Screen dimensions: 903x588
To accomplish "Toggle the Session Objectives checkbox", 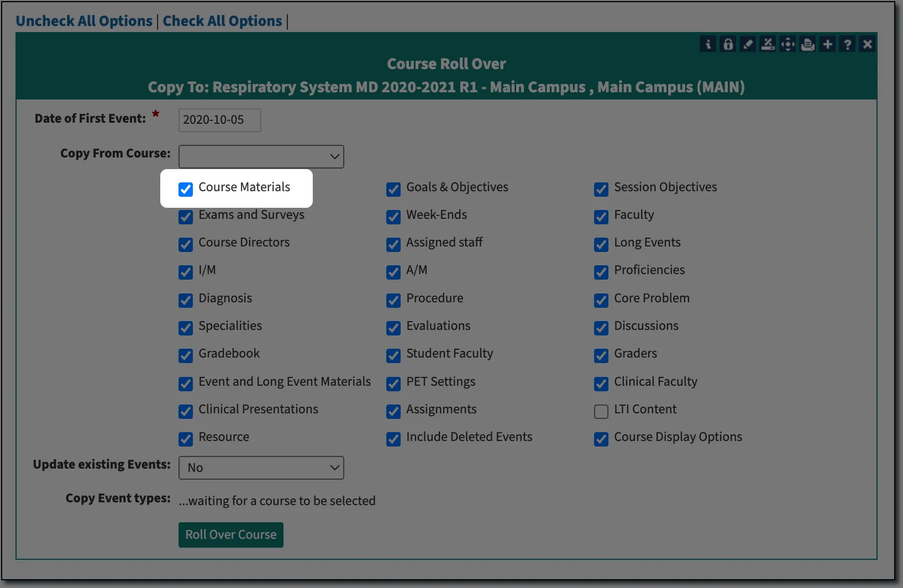I will [x=601, y=189].
